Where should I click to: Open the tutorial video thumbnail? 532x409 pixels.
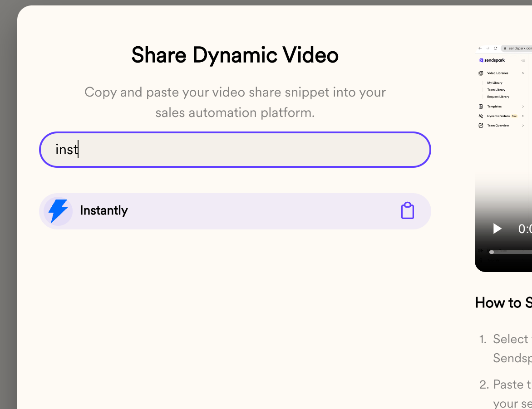click(x=503, y=158)
